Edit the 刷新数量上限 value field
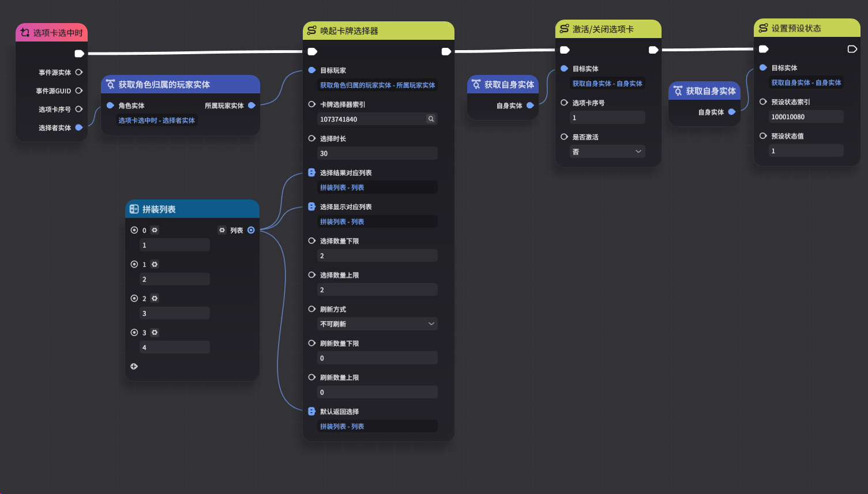 [x=377, y=392]
